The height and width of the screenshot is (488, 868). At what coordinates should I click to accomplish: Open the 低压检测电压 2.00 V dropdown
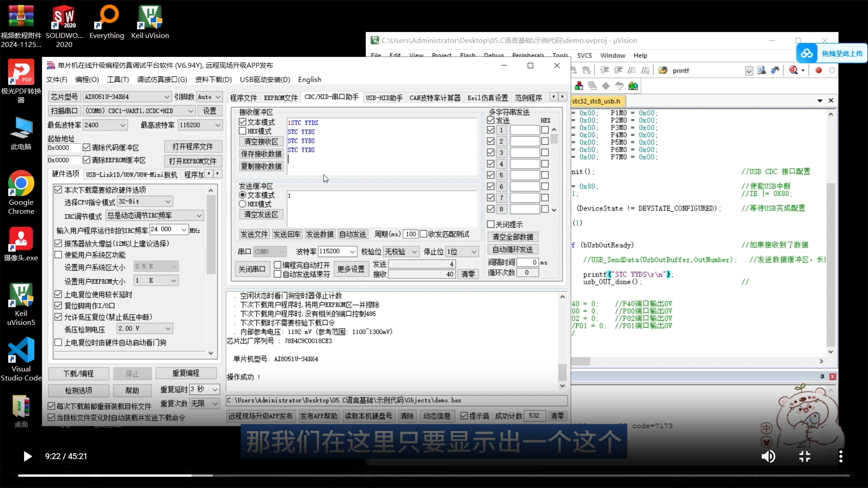[x=145, y=328]
